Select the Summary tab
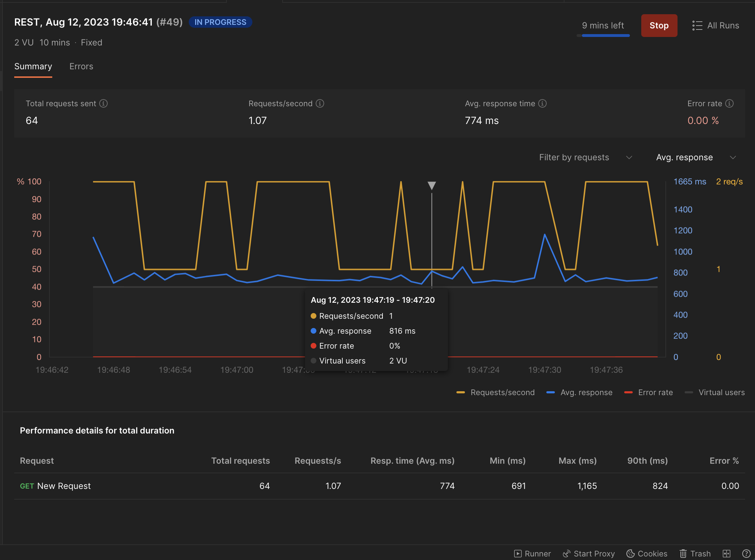This screenshot has width=755, height=560. (x=32, y=66)
